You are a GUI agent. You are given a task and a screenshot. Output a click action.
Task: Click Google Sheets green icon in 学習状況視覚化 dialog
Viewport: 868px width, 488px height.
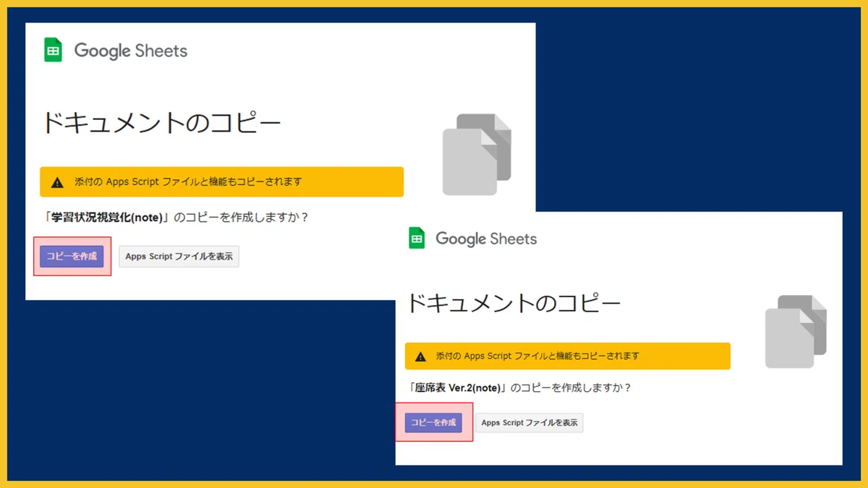53,51
